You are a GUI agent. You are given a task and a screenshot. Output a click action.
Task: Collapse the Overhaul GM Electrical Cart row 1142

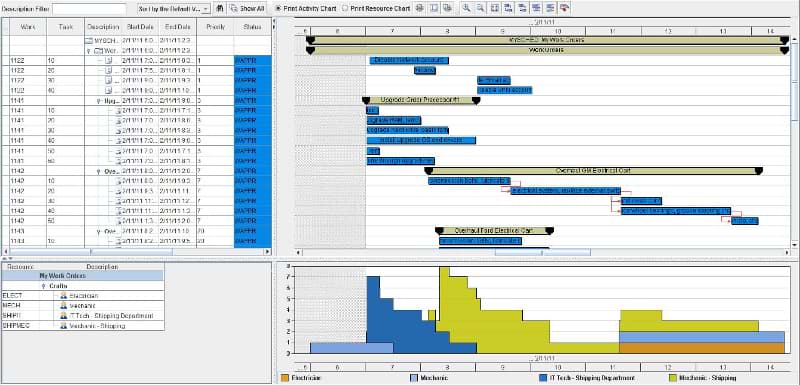98,171
